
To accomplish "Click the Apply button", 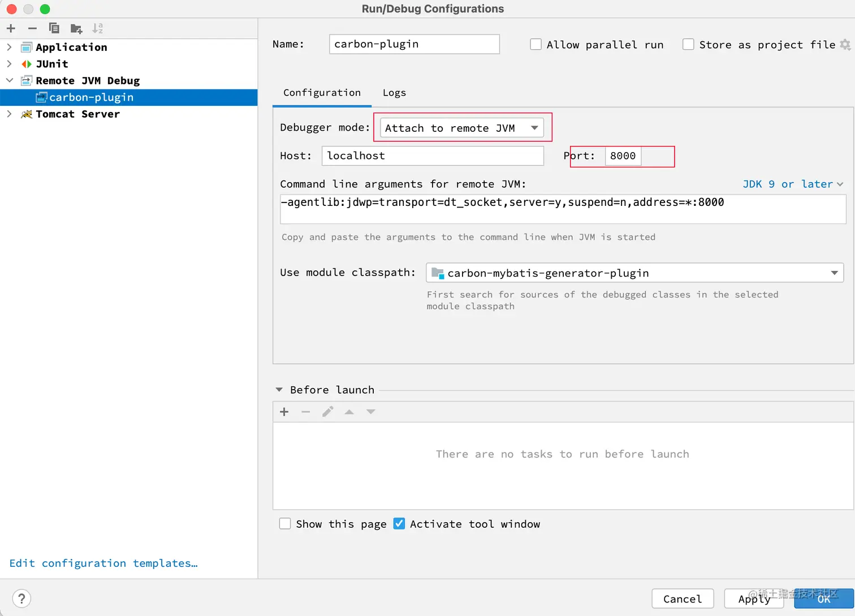I will 754,598.
